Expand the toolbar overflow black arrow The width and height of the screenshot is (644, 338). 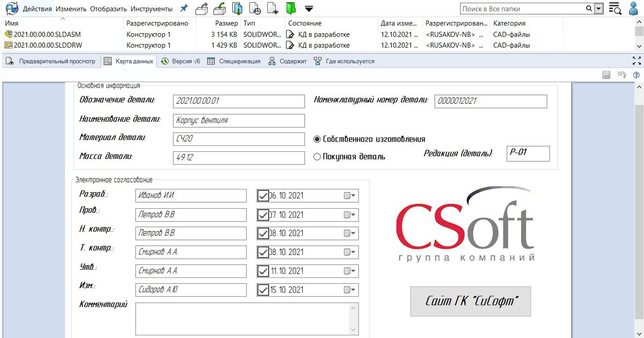coord(309,9)
